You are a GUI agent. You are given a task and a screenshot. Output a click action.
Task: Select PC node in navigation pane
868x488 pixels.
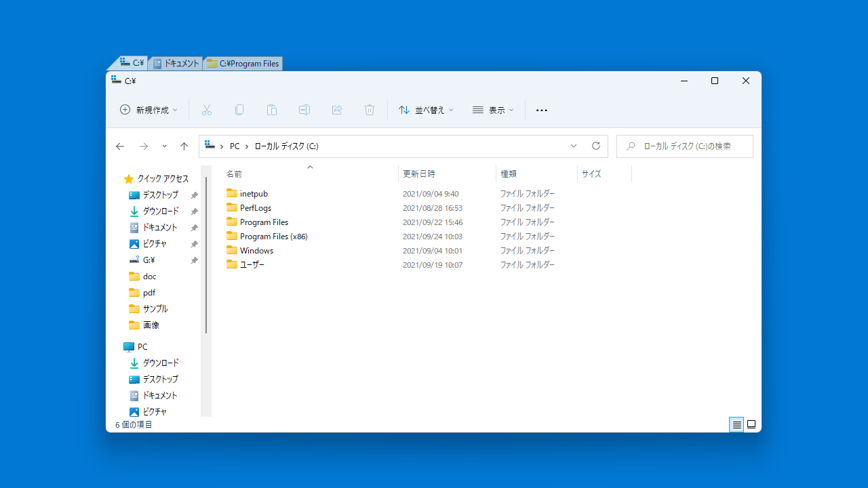(x=142, y=347)
